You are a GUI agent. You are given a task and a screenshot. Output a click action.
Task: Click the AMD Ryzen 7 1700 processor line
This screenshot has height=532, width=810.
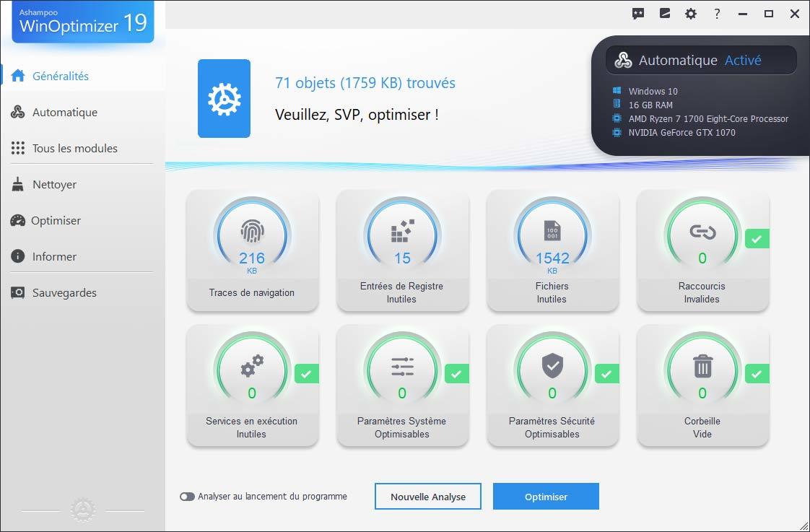click(708, 119)
